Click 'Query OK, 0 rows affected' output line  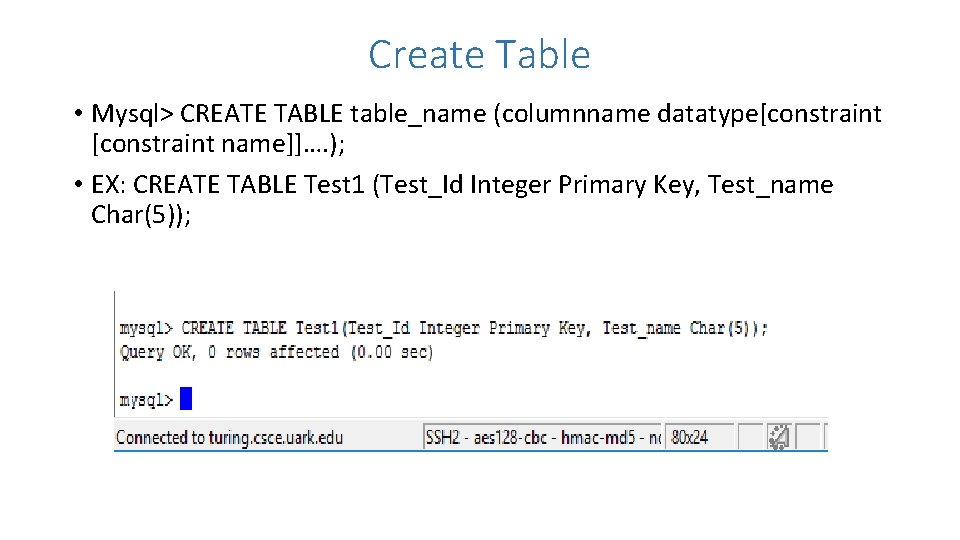(x=276, y=353)
